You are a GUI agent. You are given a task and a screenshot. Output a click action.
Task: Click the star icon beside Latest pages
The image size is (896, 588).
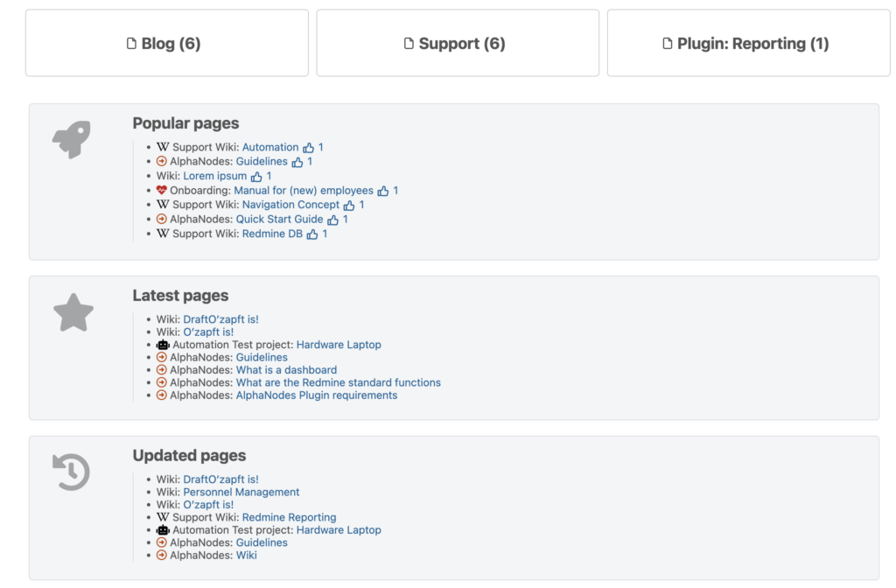pos(73,311)
